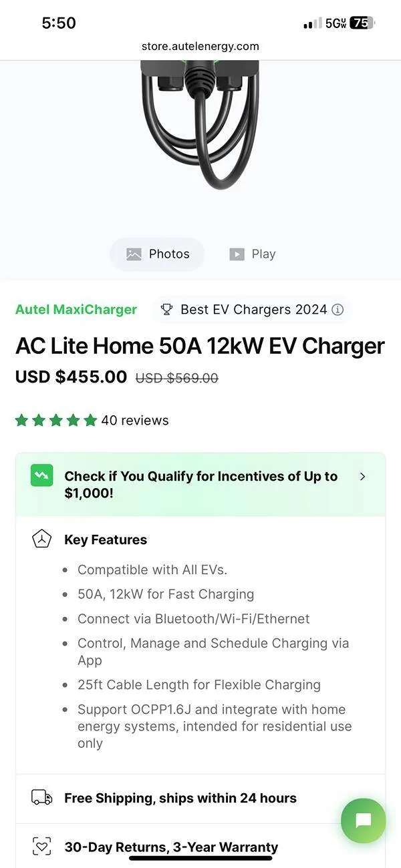Open Free Shipping, ships within 24 hours row
The height and width of the screenshot is (868, 401).
click(x=180, y=798)
